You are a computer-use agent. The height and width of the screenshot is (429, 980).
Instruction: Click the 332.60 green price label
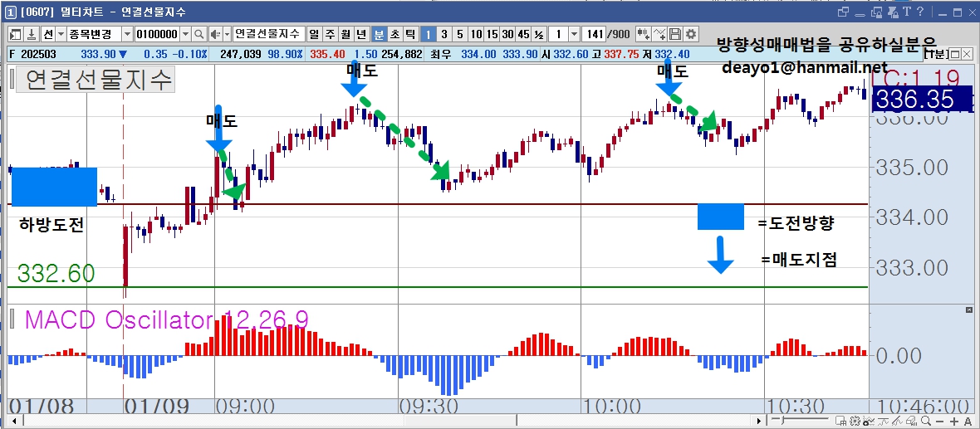coord(56,274)
